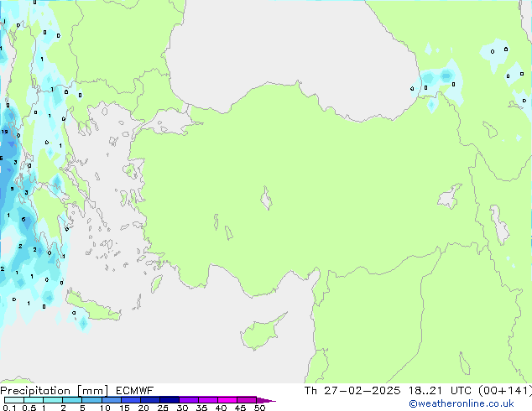Click the legend value '30'
Image resolution: width=532 pixels, height=411 pixels.
182,408
